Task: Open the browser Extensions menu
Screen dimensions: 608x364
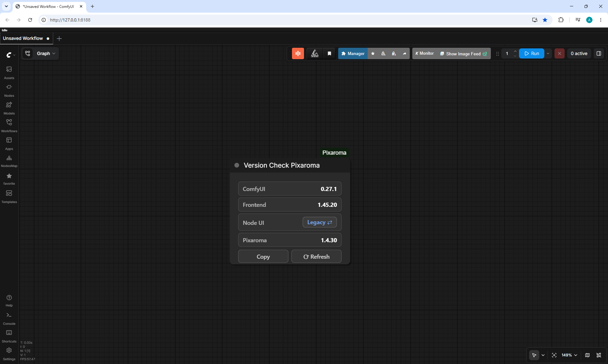Action: coord(561,20)
